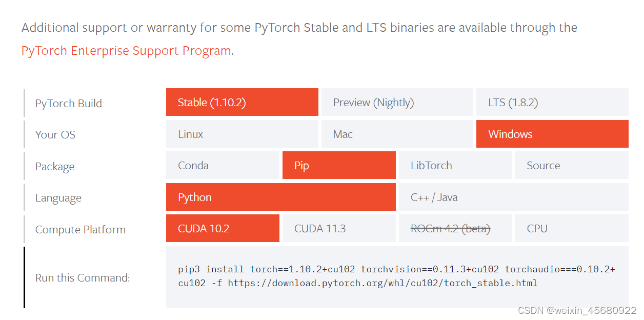Select the CUDA 11.3 compute platform
644x320 pixels.
[339, 228]
